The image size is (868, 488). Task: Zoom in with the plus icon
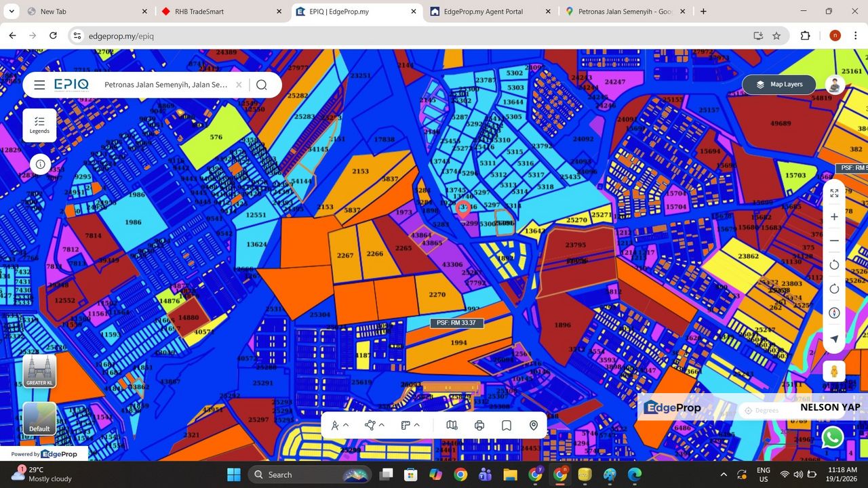click(x=834, y=216)
